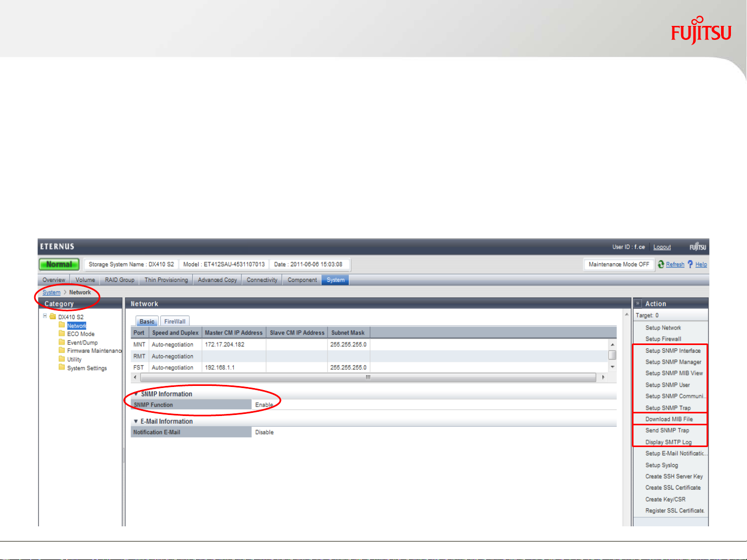Click the green Refresh icon
Viewport: 747px width, 560px height.
[x=661, y=264]
